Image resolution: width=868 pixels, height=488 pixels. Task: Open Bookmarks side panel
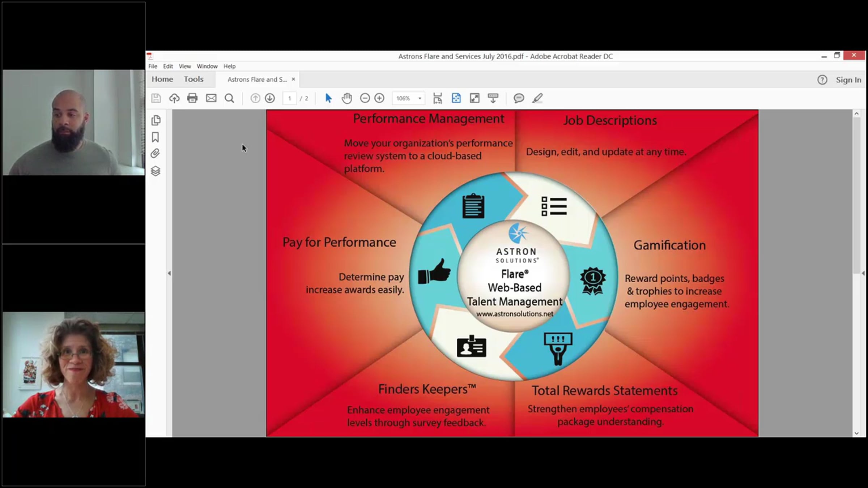point(156,137)
